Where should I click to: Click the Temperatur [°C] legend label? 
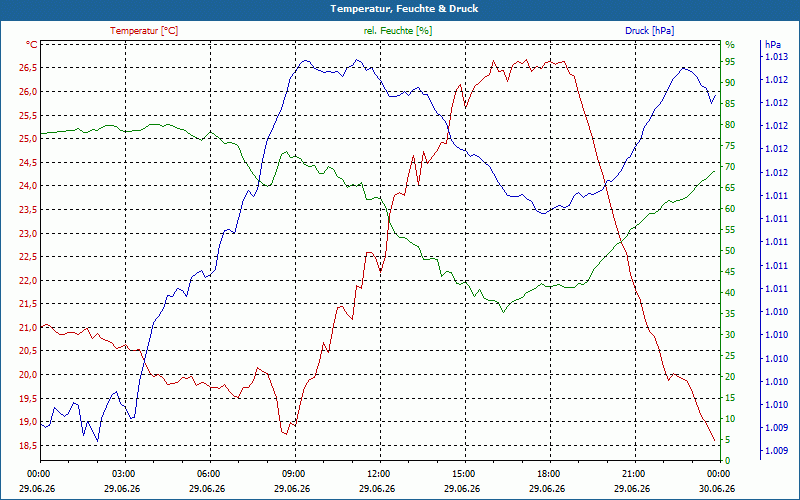coord(144,31)
